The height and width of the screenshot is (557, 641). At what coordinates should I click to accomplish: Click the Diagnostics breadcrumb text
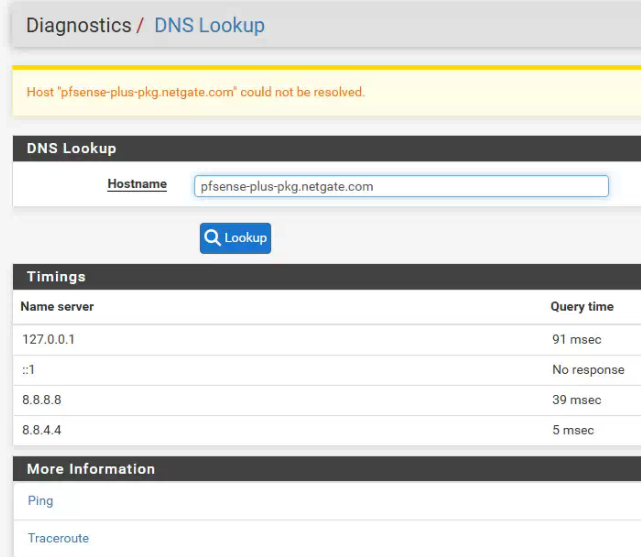pos(78,25)
